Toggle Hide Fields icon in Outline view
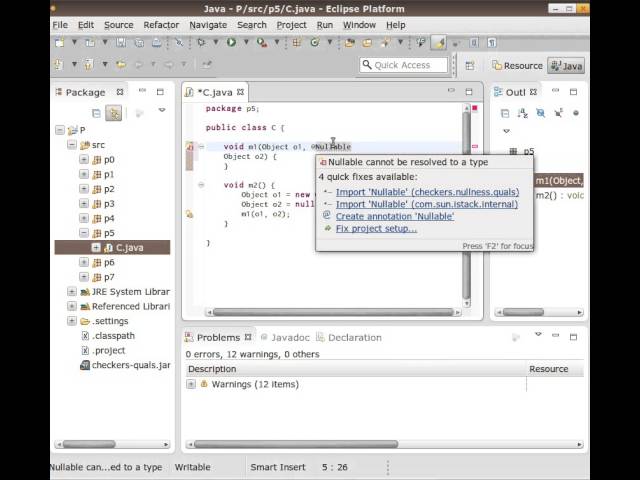640x480 pixels. pyautogui.click(x=540, y=113)
